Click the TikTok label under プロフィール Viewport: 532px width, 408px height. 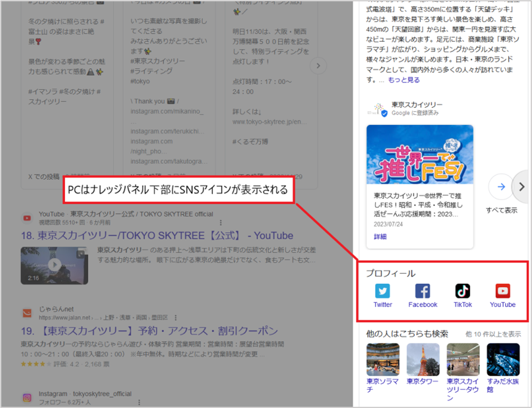(463, 305)
